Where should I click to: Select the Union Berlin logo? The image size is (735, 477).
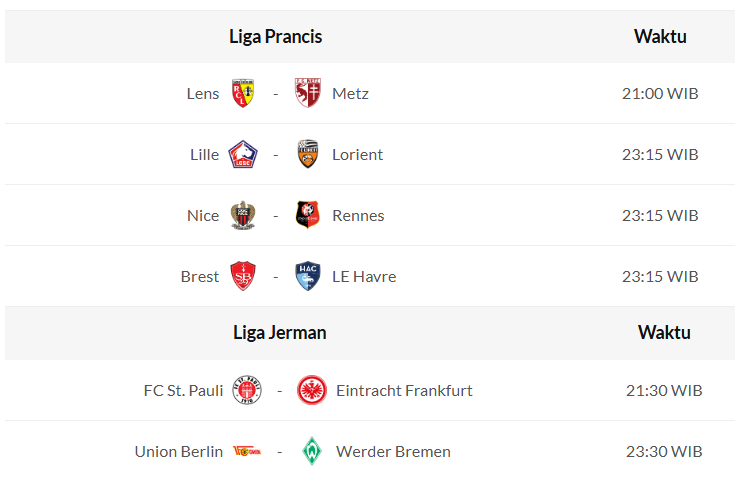click(247, 451)
